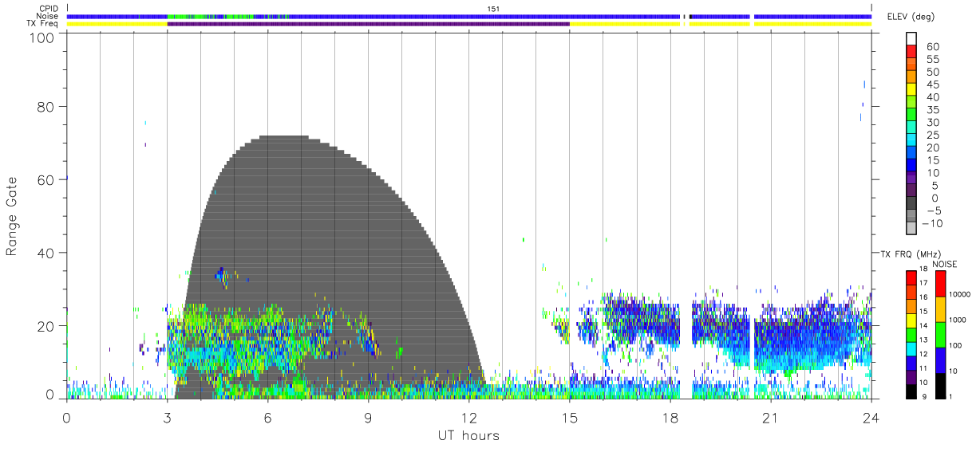Click the 35 label on ELEV colorbar
980x452 pixels.
932,109
